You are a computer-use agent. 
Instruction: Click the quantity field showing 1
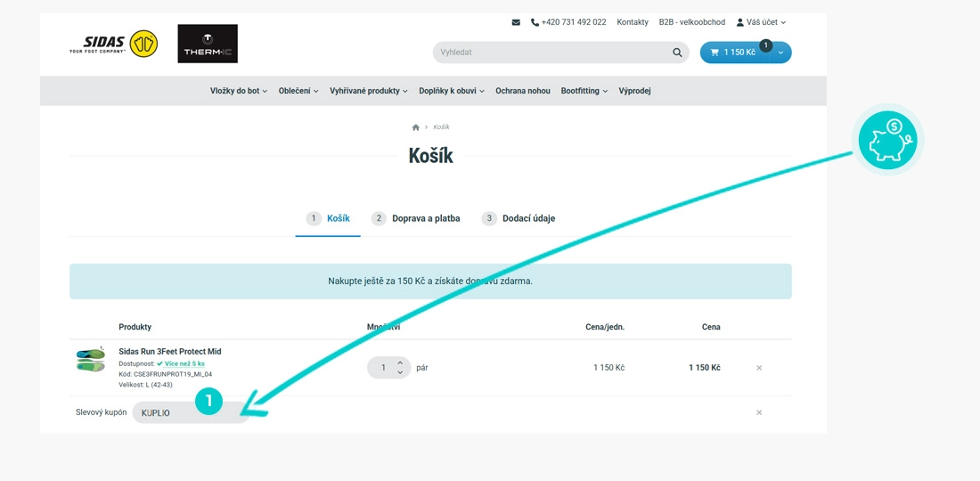(382, 368)
